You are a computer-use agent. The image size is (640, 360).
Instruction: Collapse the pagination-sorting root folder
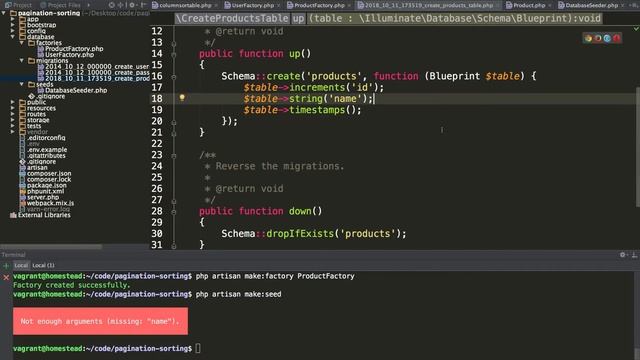(4, 13)
